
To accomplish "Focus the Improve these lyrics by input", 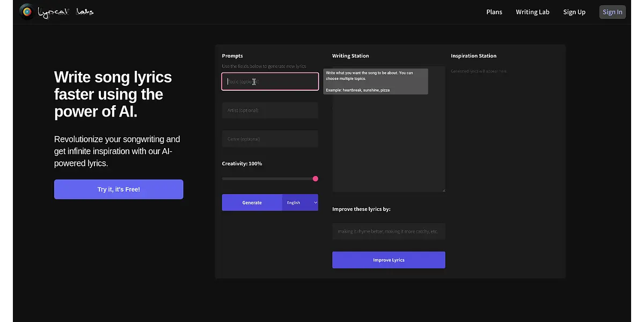I will [x=389, y=231].
